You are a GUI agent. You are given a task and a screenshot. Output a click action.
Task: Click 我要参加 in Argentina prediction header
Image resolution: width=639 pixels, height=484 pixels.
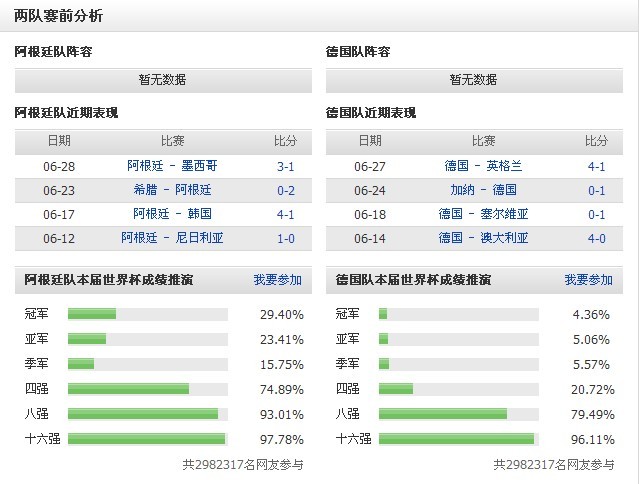(278, 280)
